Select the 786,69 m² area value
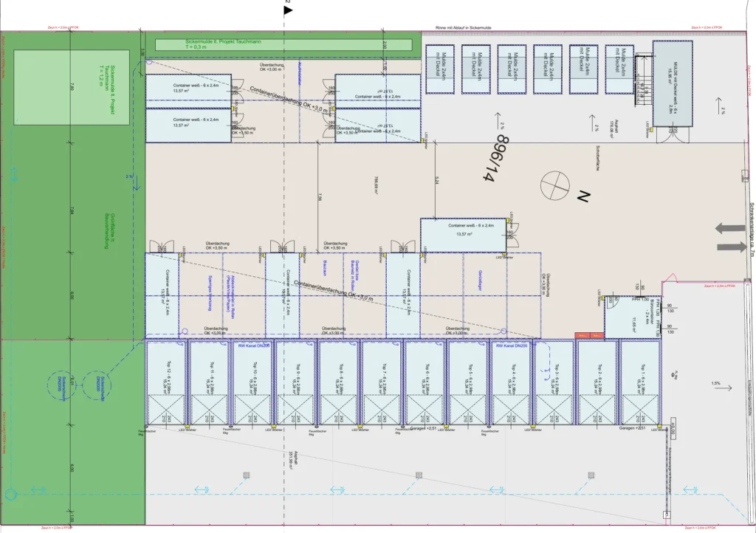Screen dimensions: 756x533 (376, 185)
